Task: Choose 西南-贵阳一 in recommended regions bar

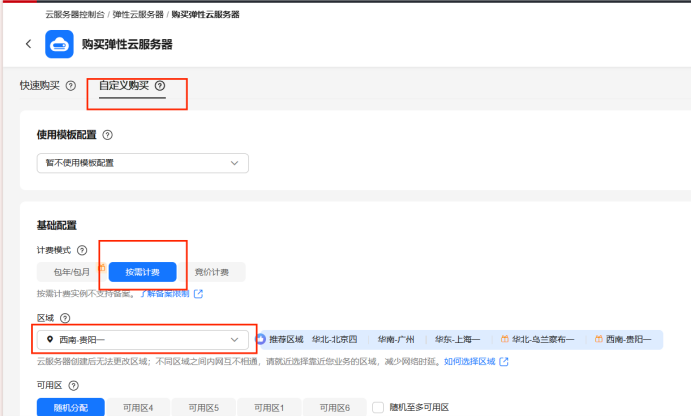Action: click(628, 339)
